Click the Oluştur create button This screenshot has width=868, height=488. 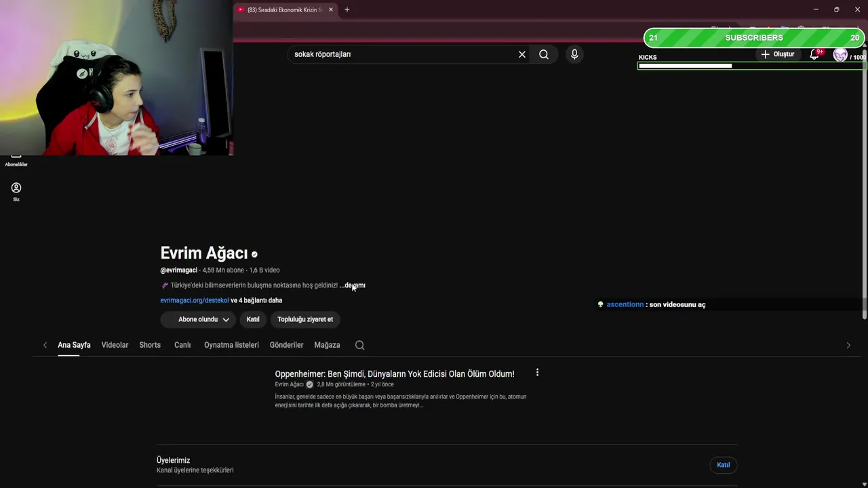click(777, 54)
